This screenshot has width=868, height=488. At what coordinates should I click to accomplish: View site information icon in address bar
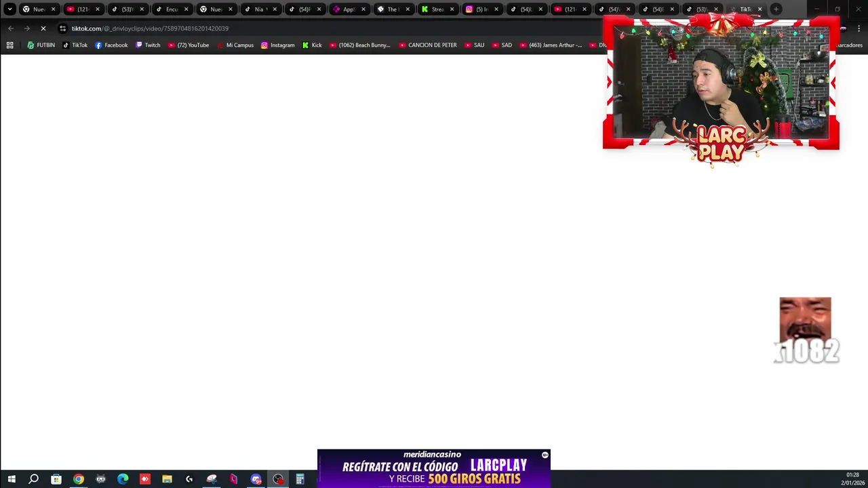[62, 28]
